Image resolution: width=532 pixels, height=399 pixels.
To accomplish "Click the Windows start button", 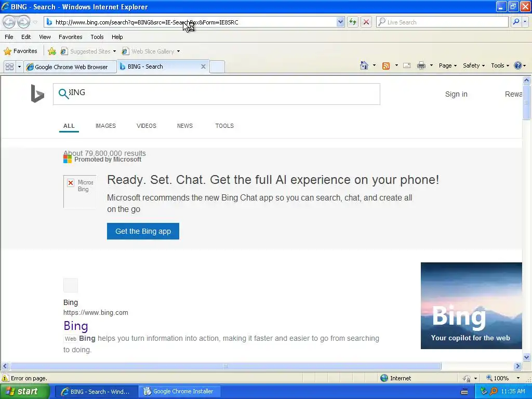I will pos(25,391).
